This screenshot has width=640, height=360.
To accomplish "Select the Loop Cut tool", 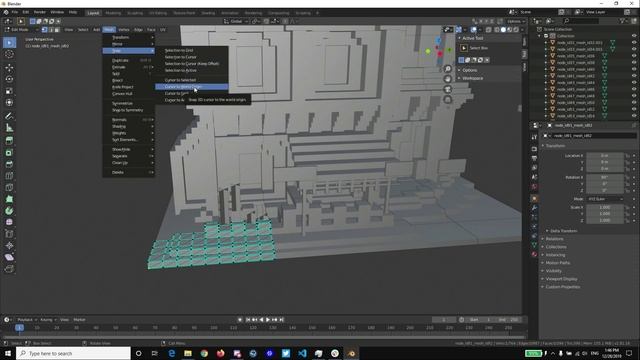I will click(x=9, y=176).
